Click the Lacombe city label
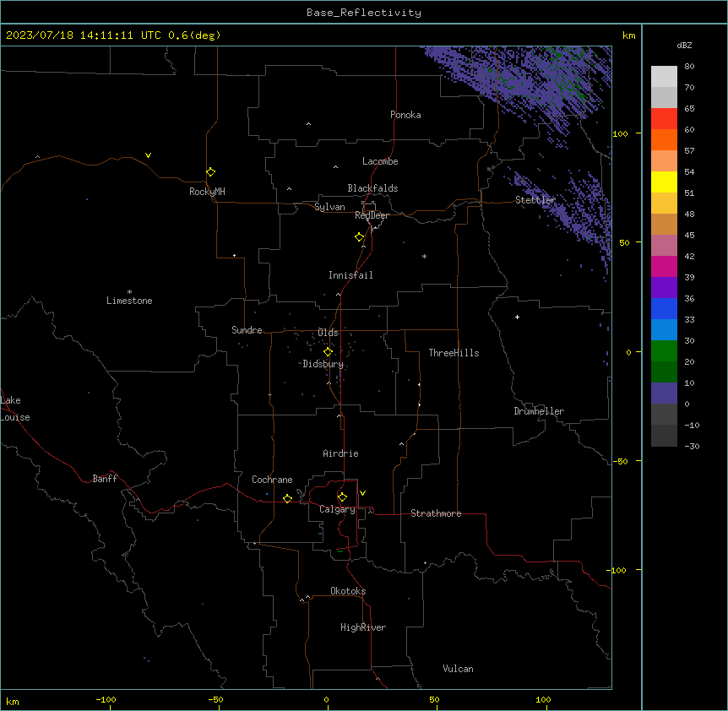This screenshot has height=711, width=728. (x=380, y=161)
